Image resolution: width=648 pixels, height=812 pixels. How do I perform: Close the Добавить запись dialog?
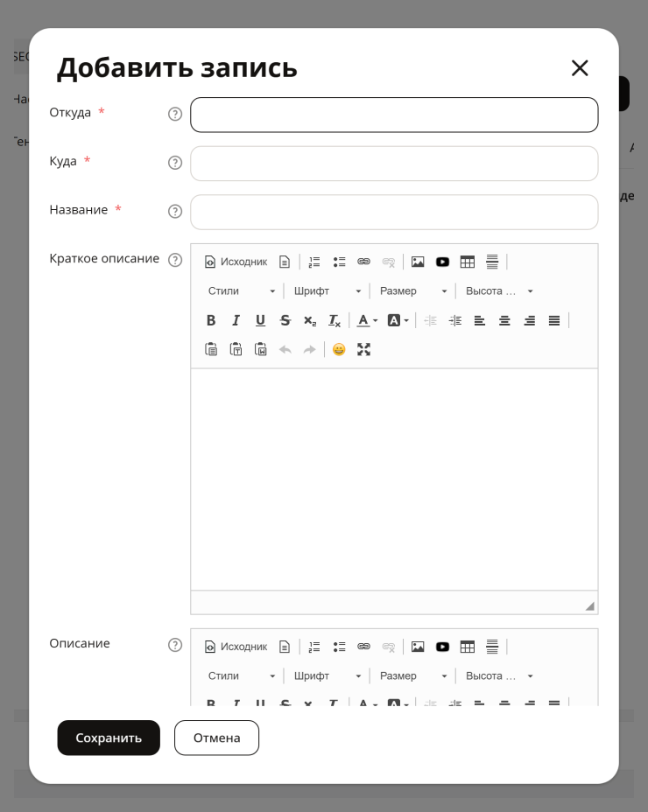pos(580,68)
